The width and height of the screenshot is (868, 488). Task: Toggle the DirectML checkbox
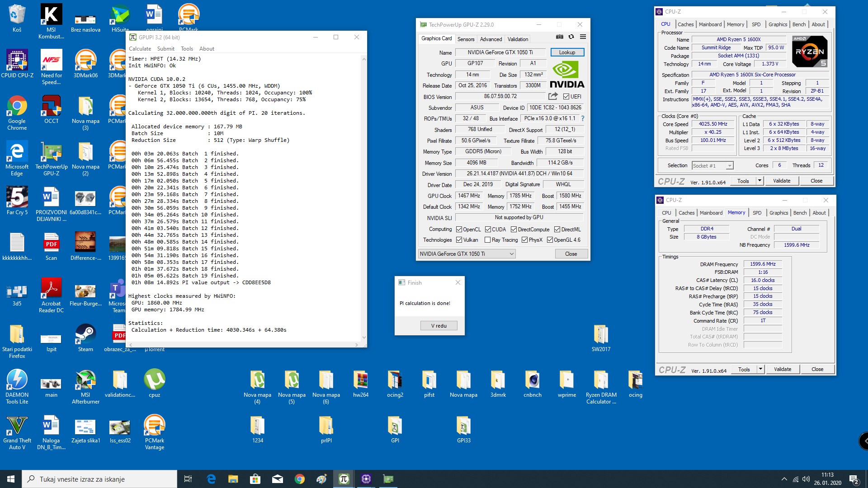[x=557, y=230]
